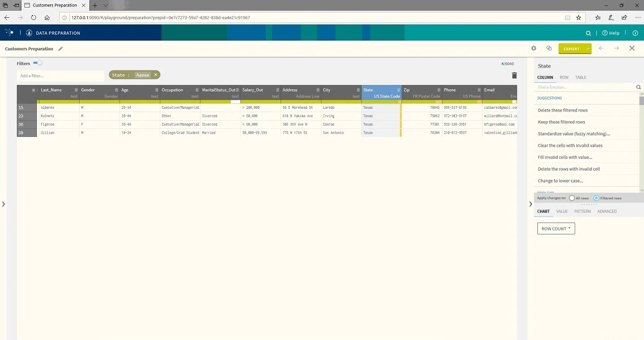The height and width of the screenshot is (340, 644).
Task: Click the redo arrow in preparation toolbar
Action: click(x=616, y=48)
